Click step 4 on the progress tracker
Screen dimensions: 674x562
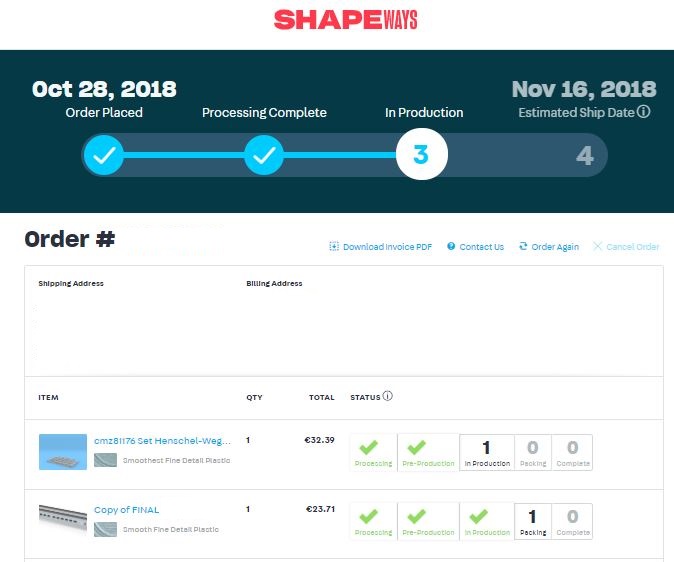click(585, 156)
